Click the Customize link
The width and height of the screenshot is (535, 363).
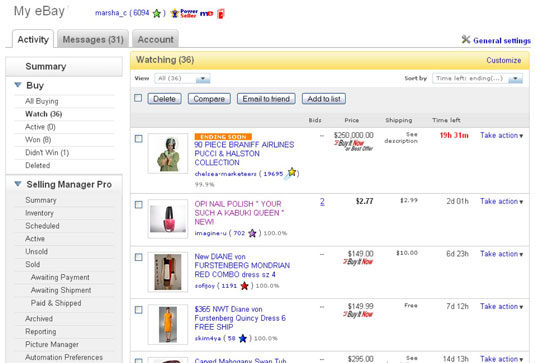pos(504,60)
